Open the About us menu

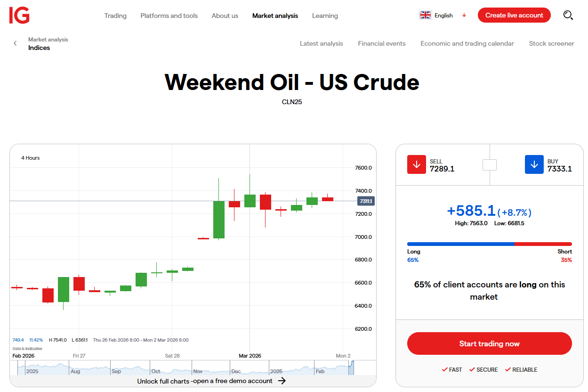coord(225,16)
